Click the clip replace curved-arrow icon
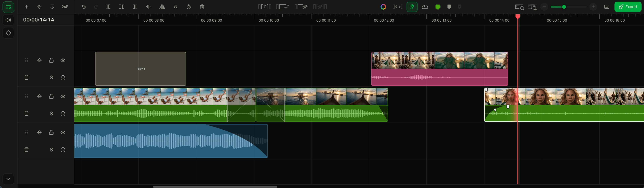The height and width of the screenshot is (188, 644). point(283,7)
